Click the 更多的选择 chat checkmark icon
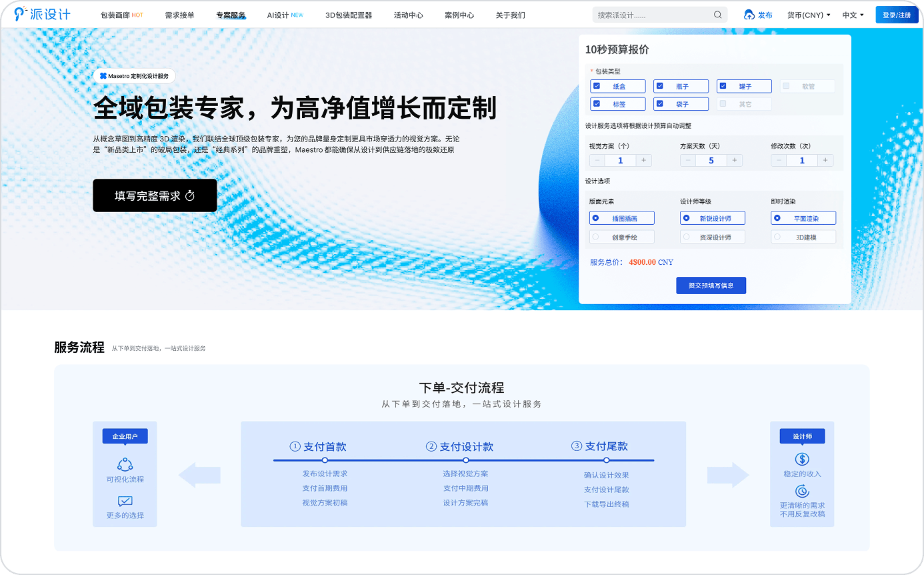Image resolution: width=924 pixels, height=575 pixels. click(x=125, y=501)
